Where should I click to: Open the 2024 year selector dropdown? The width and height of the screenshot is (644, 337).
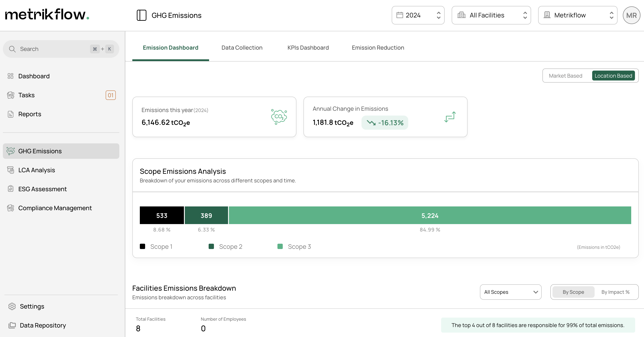[418, 15]
